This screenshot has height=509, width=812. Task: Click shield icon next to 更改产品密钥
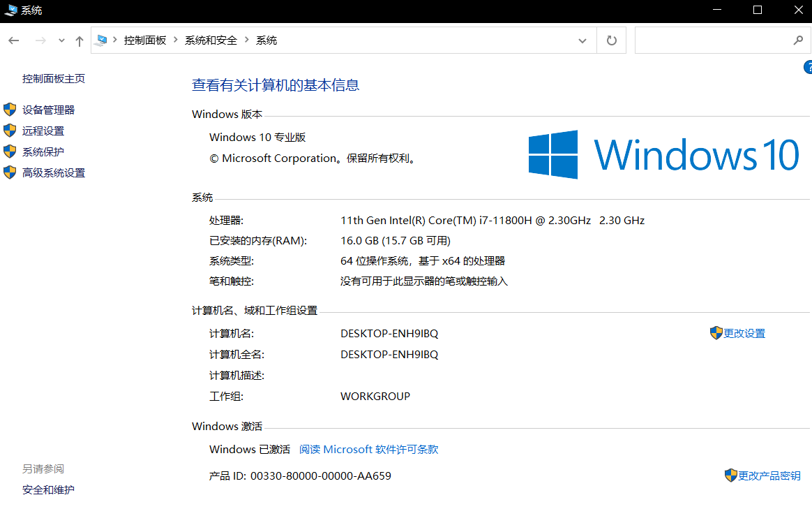pos(730,475)
